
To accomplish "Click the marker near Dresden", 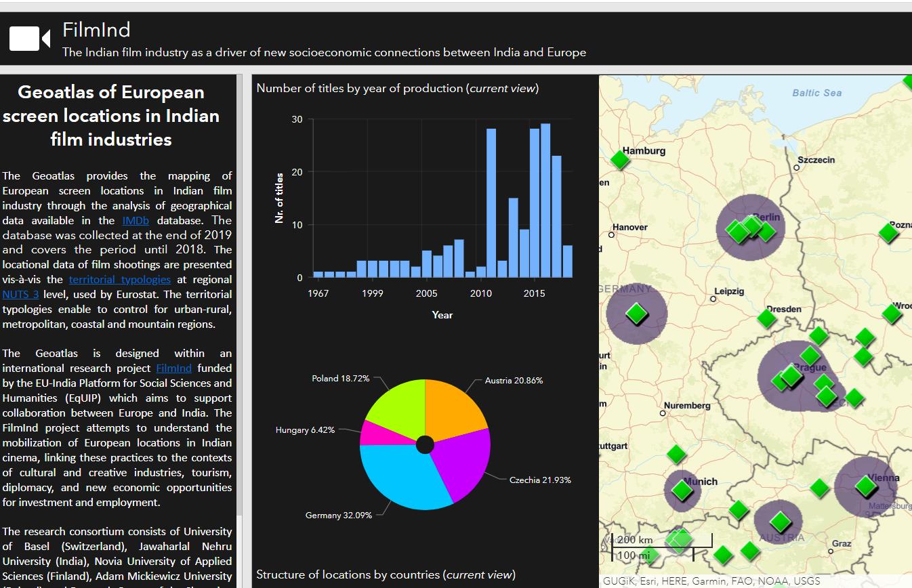I will (x=767, y=318).
